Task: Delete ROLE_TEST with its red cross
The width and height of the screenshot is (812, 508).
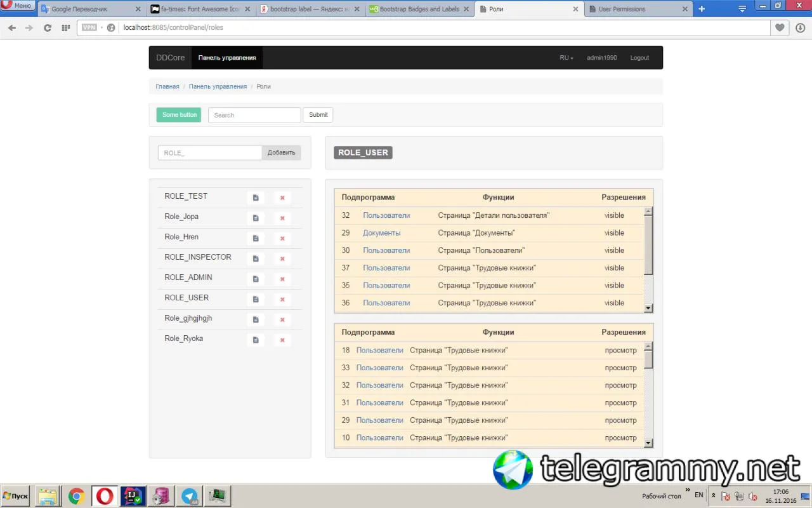Action: [x=282, y=197]
